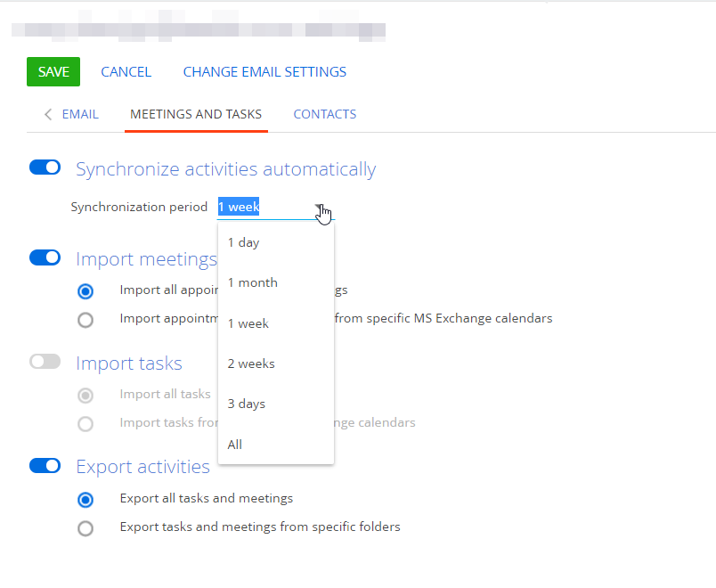Viewport: 716px width, 588px height.
Task: Select Export all tasks and meetings radio
Action: point(85,500)
